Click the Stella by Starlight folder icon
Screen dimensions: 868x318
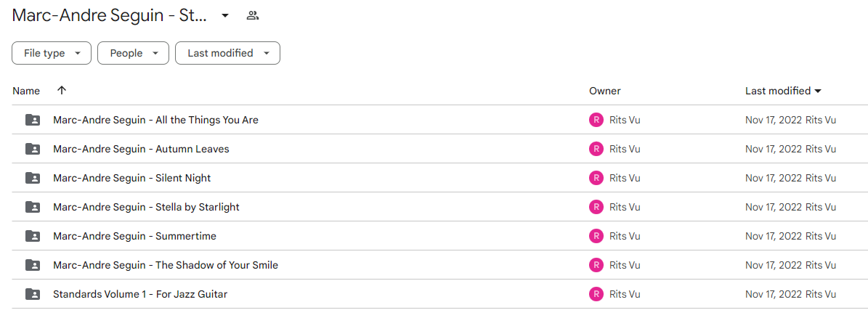[33, 208]
